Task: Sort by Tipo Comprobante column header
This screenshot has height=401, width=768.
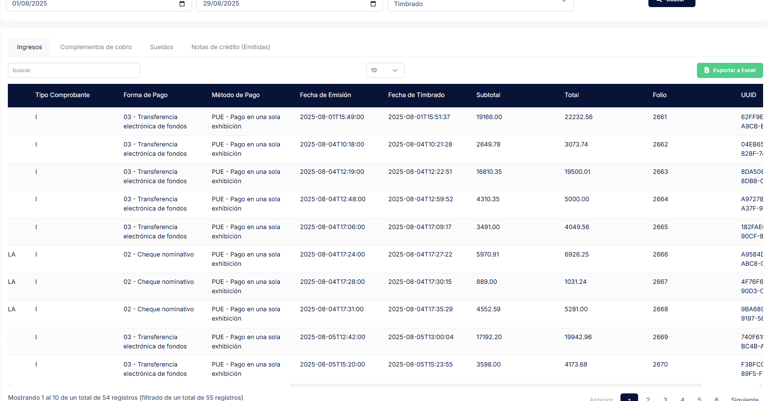Action: coord(63,95)
